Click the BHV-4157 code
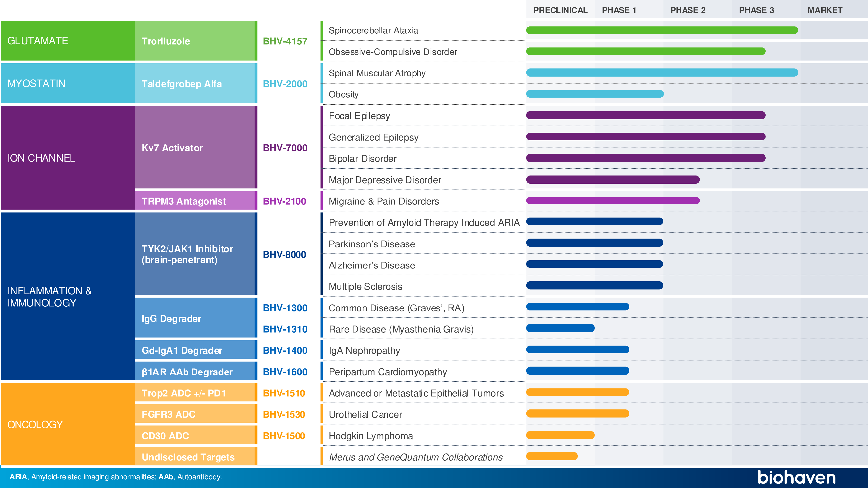The image size is (868, 488). (x=285, y=41)
